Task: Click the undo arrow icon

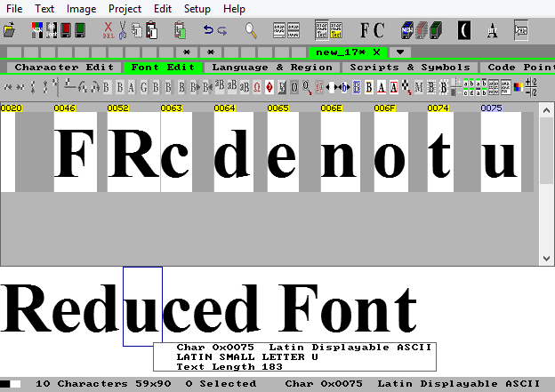Action: click(x=208, y=30)
